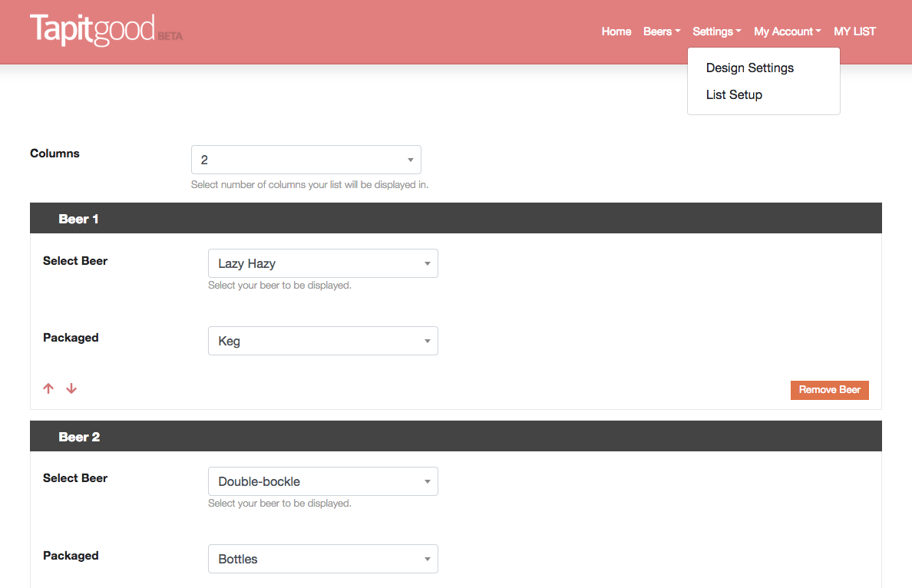The width and height of the screenshot is (912, 588).
Task: Click the Columns field label
Action: point(55,154)
